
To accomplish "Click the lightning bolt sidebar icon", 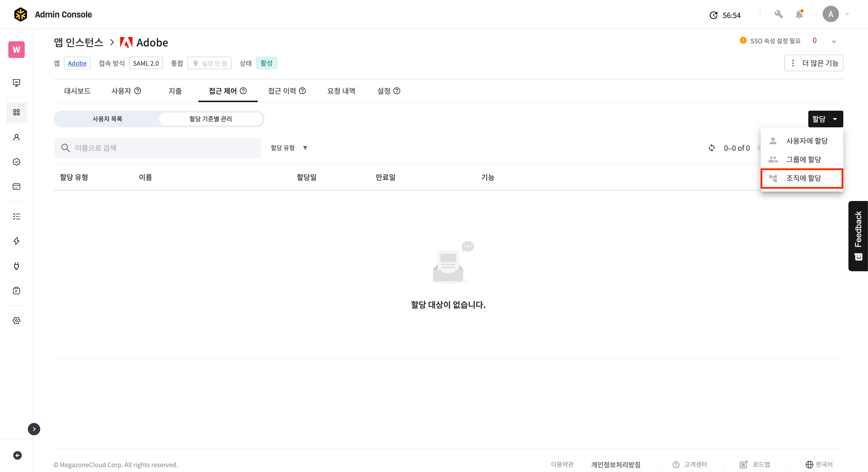I will pyautogui.click(x=17, y=241).
